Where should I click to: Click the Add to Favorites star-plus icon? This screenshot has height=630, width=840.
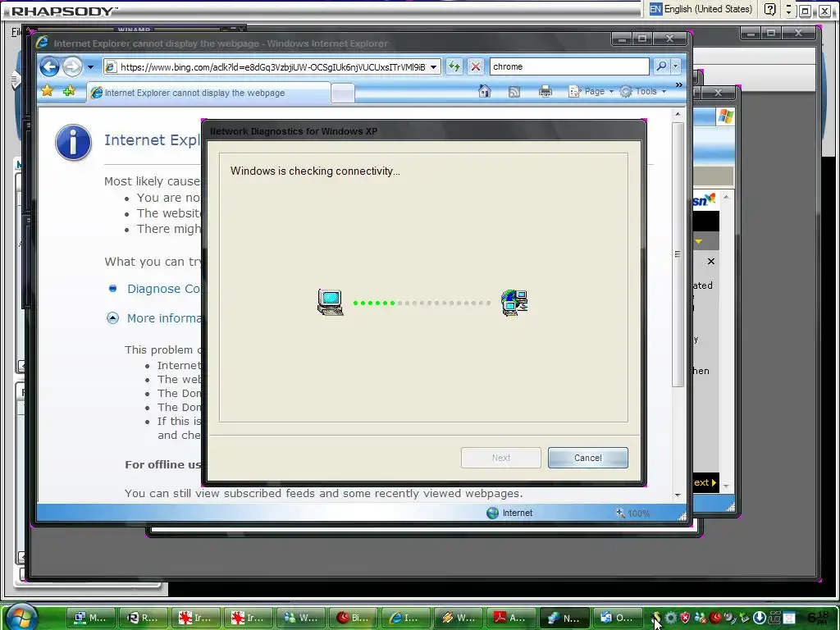[x=69, y=91]
